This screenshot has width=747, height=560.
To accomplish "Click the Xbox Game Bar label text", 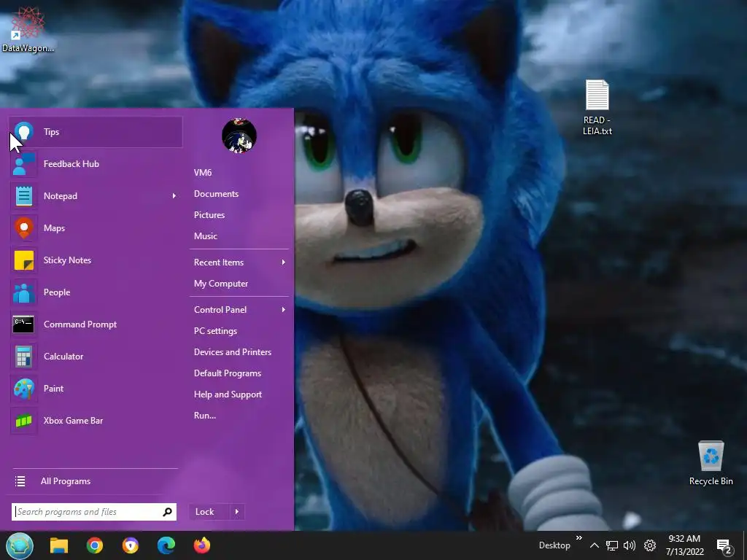I will click(x=73, y=421).
